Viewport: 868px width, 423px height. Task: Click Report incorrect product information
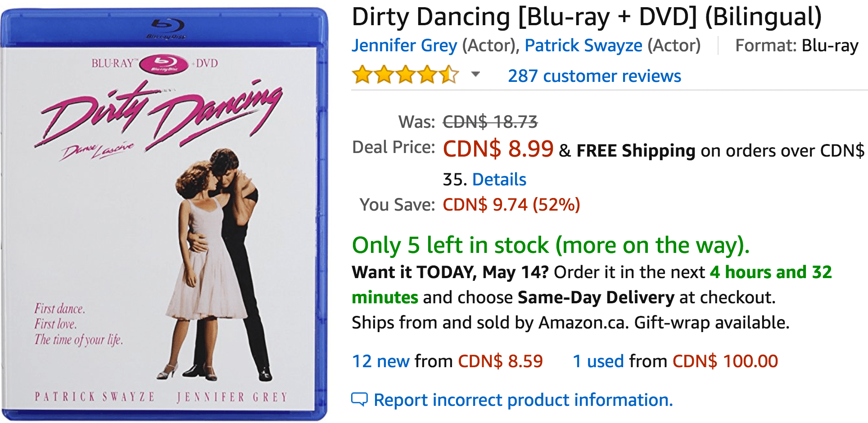coord(523,400)
